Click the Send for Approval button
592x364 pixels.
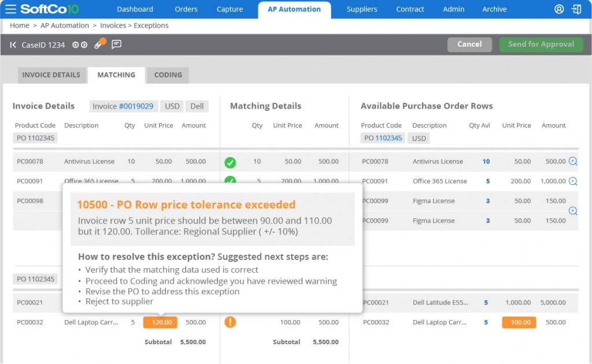click(x=541, y=44)
